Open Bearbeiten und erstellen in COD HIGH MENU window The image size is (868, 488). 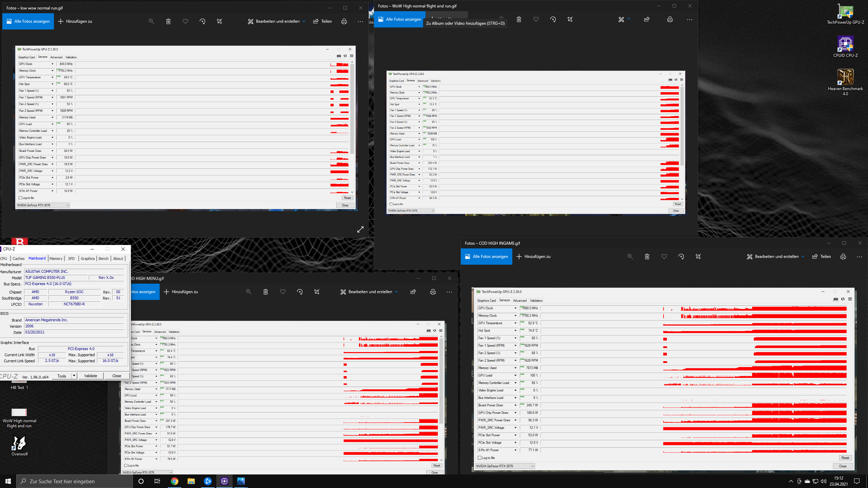click(369, 292)
